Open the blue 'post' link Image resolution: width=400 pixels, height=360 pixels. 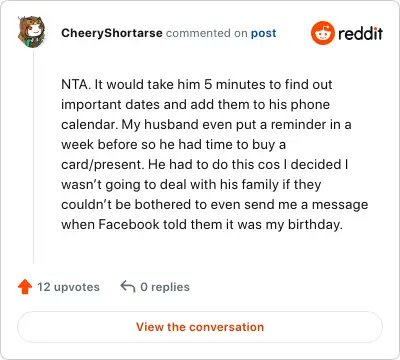point(263,33)
